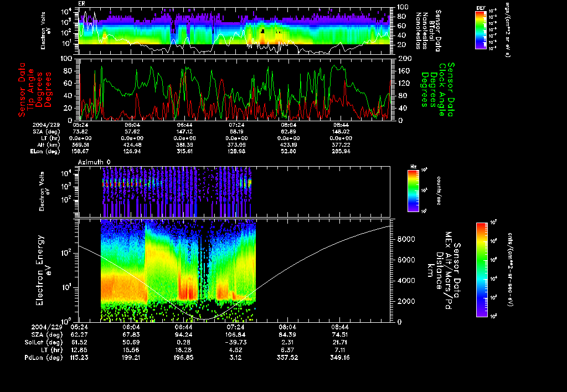The height and width of the screenshot is (392, 567).
Task: Click the ELon value 126.94
Action: pos(132,152)
